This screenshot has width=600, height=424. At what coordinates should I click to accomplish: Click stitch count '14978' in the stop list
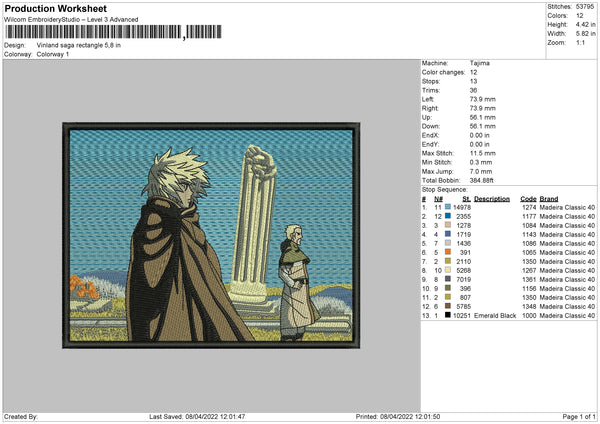(462, 207)
